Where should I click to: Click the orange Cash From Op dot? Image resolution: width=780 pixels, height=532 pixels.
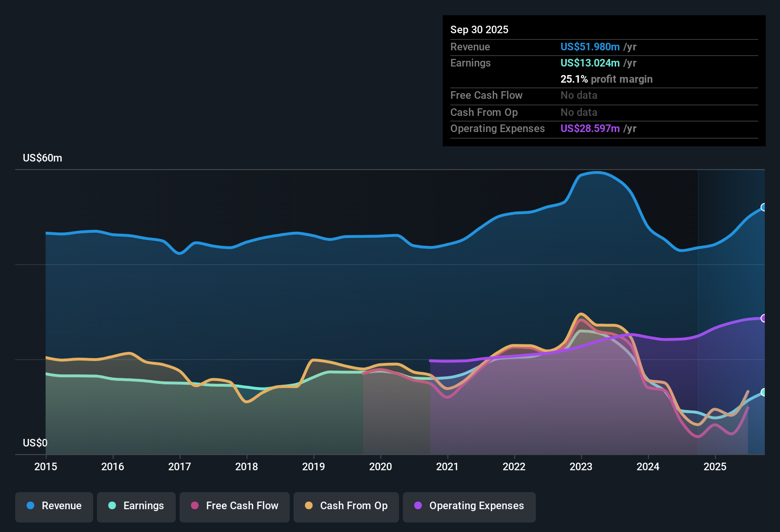point(309,505)
